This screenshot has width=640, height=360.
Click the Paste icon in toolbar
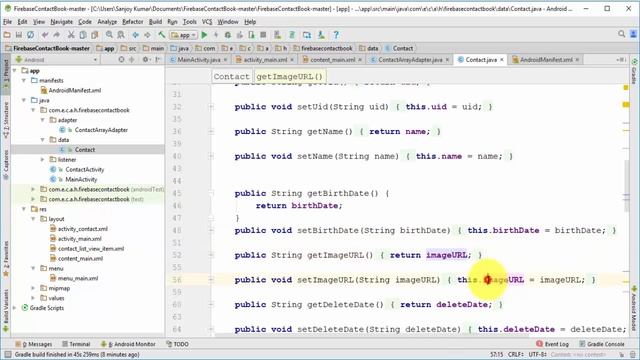click(x=95, y=35)
